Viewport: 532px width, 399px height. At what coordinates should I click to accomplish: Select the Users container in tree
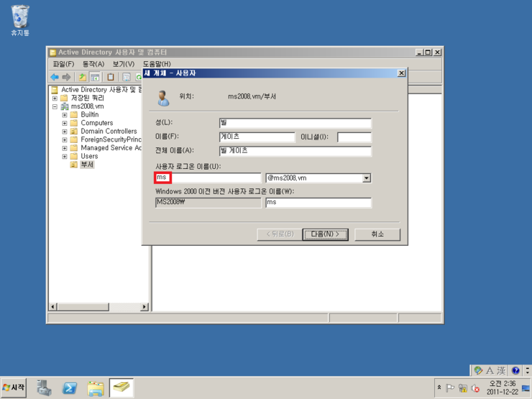click(89, 157)
